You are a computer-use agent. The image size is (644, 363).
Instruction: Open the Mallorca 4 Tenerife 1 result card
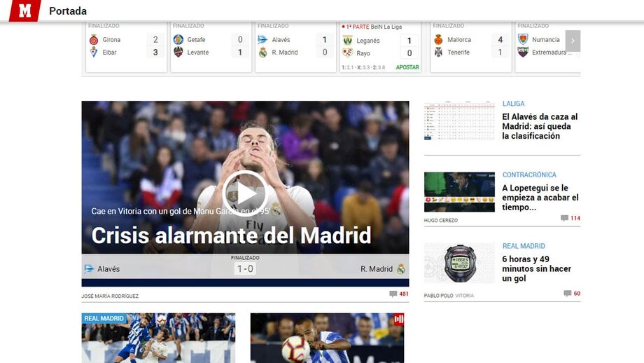[x=470, y=47]
